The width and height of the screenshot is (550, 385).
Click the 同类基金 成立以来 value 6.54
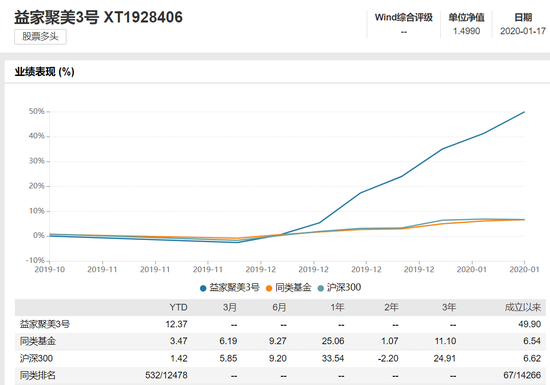532,341
